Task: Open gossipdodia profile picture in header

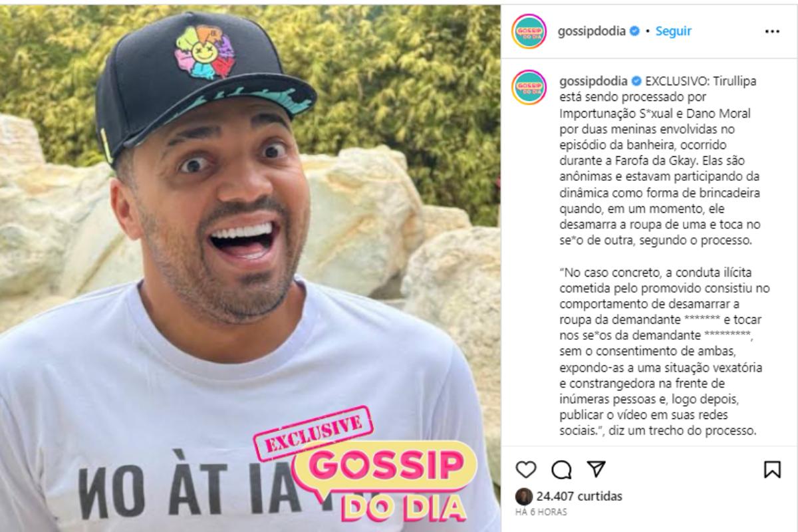Action: click(x=529, y=31)
